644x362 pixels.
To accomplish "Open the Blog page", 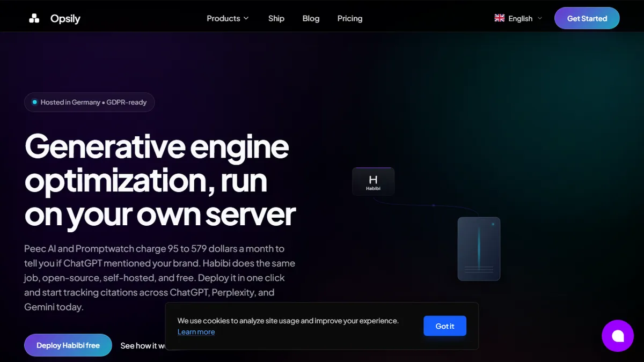I will coord(311,18).
